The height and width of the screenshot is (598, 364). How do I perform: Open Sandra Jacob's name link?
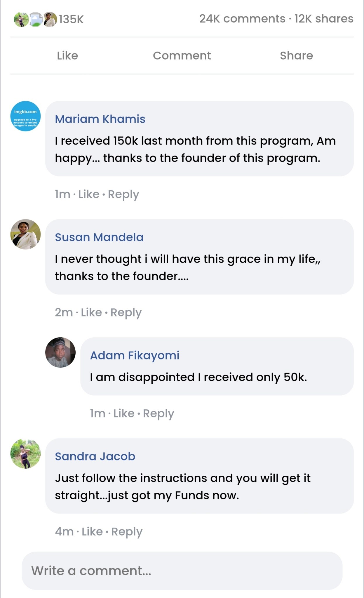[x=95, y=456]
